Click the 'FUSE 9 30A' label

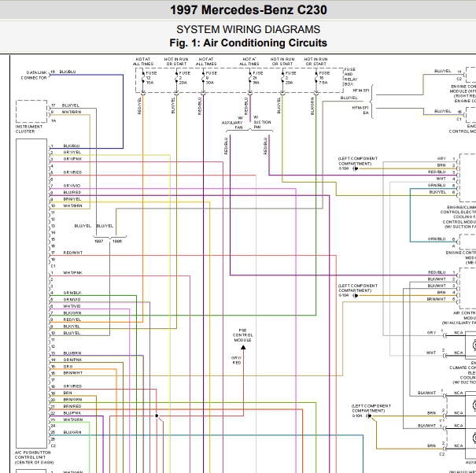tap(212, 78)
